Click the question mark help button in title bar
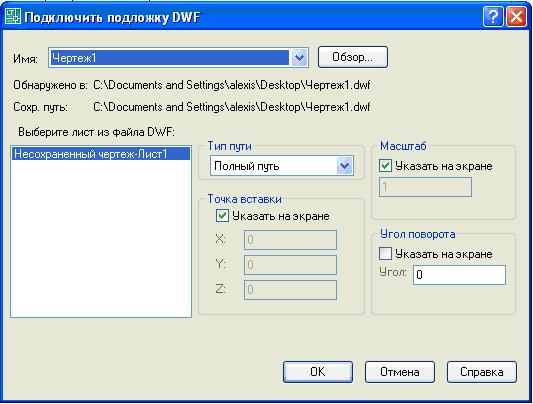The height and width of the screenshot is (404, 533). 493,17
